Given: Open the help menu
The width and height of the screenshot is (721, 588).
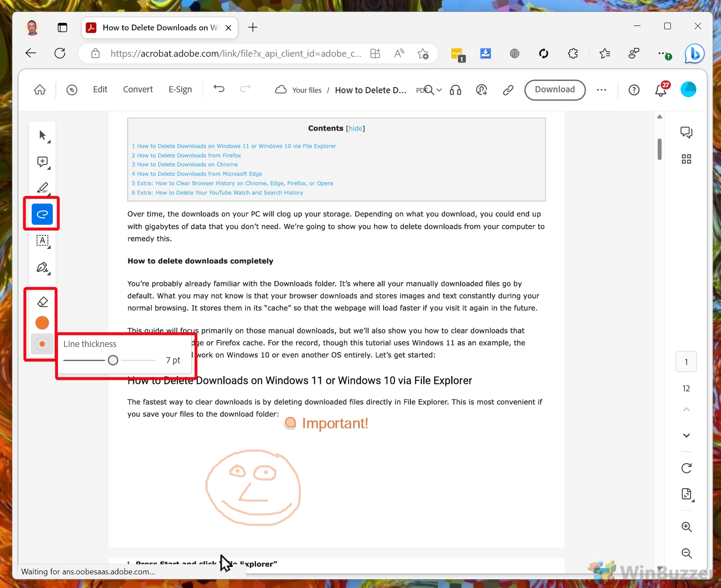Looking at the screenshot, I should 634,90.
